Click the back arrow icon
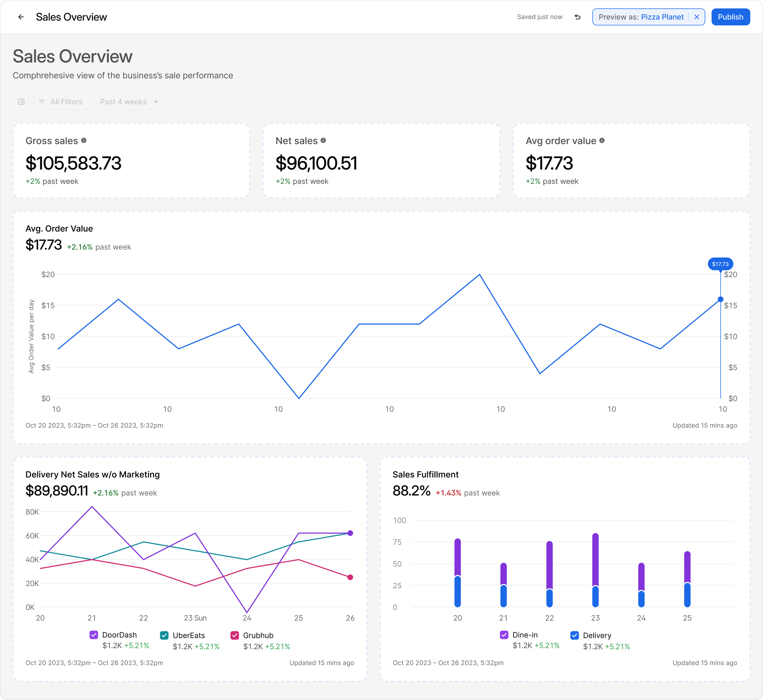The image size is (763, 700). coord(21,17)
